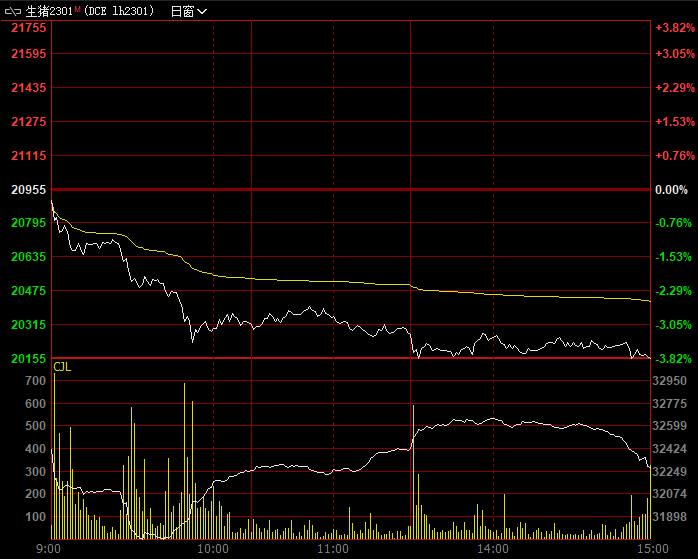This screenshot has width=698, height=559.
Task: Click price label 20795
Action: tap(29, 223)
